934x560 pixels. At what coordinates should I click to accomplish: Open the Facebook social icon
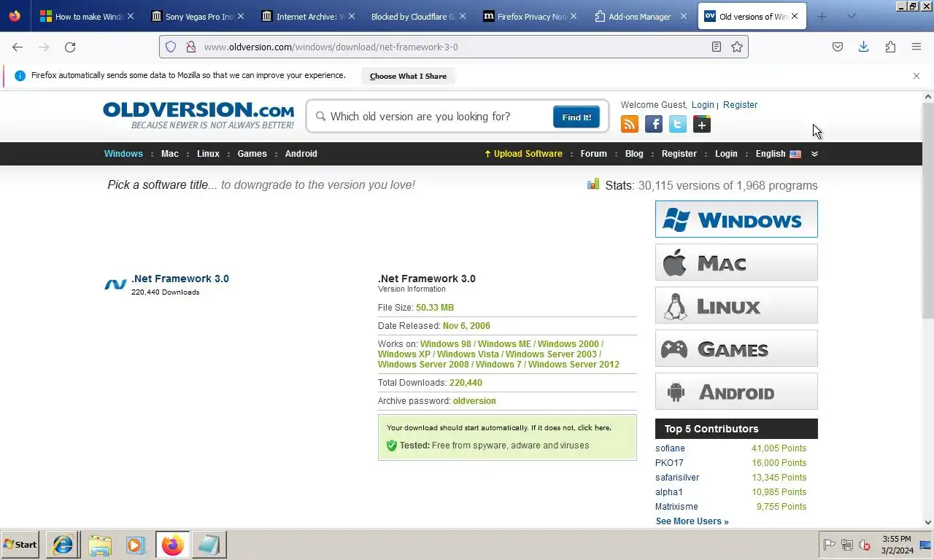click(x=654, y=125)
